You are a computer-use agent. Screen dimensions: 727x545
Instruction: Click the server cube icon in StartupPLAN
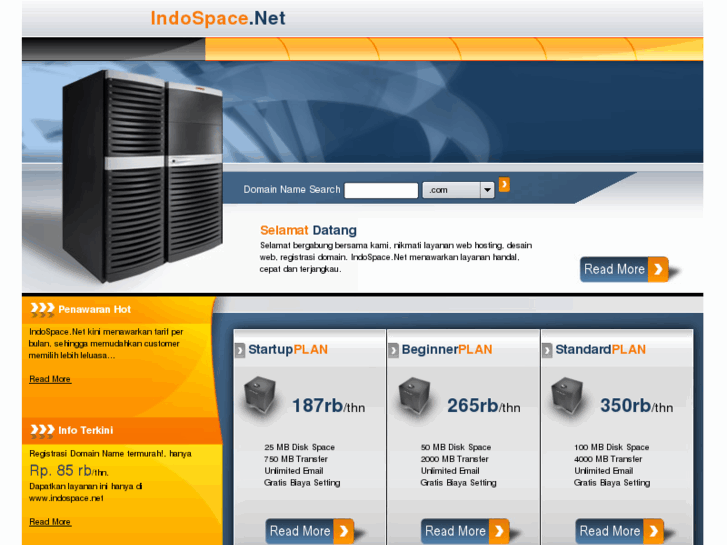tap(260, 394)
